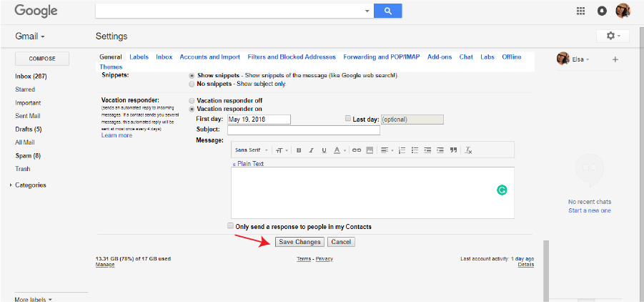Open the Learn more link
The width and height of the screenshot is (644, 302).
click(117, 135)
